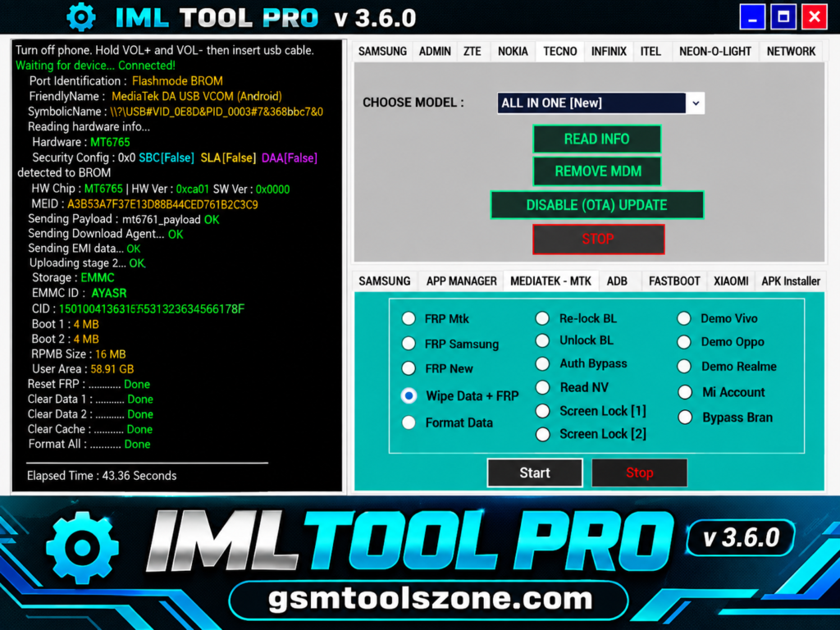The image size is (840, 630).
Task: Open the lower SAMSUNG function tab
Action: pyautogui.click(x=384, y=281)
